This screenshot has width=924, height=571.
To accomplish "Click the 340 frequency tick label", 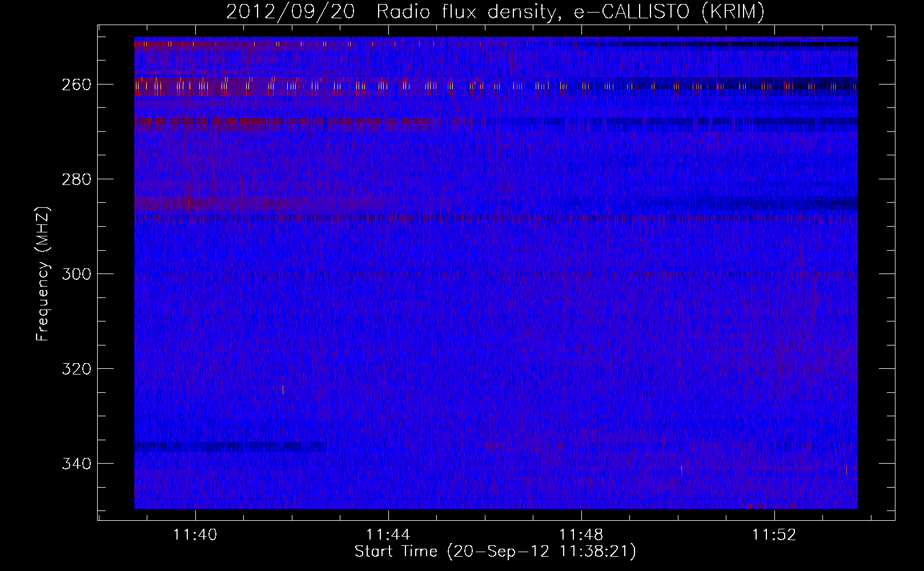I will 76,464.
